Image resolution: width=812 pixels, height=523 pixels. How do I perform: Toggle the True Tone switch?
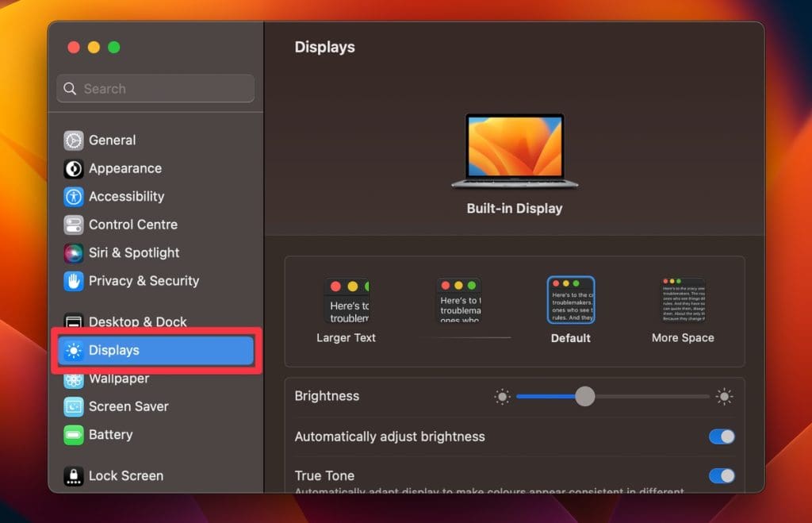722,476
